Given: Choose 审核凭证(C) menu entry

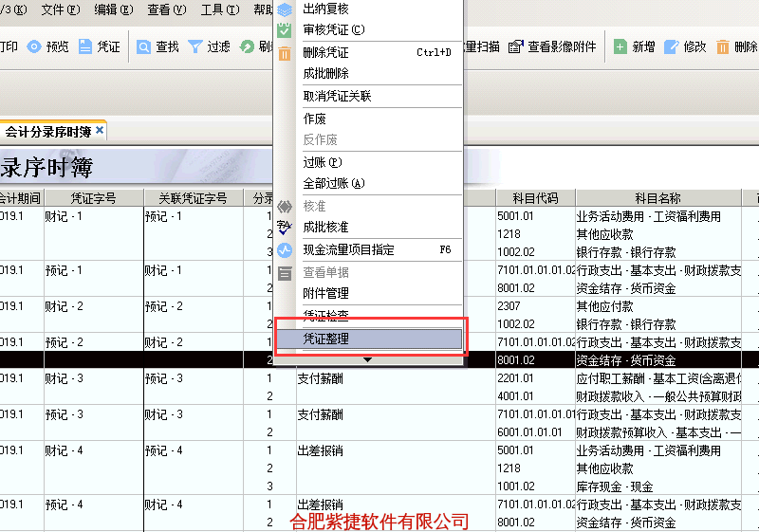Looking at the screenshot, I should tap(333, 30).
